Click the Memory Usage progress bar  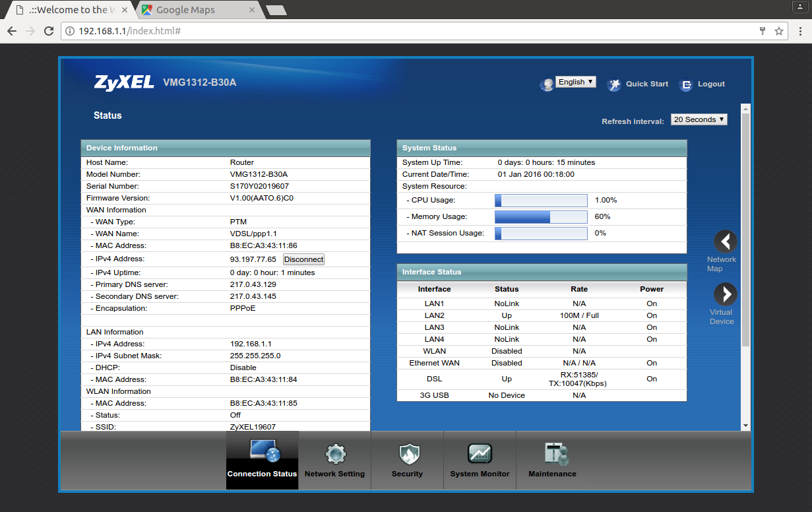click(541, 217)
